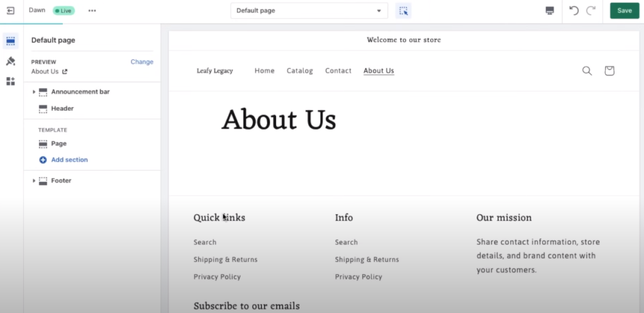This screenshot has height=313, width=644.
Task: Click the Add section plus icon
Action: pyautogui.click(x=43, y=159)
